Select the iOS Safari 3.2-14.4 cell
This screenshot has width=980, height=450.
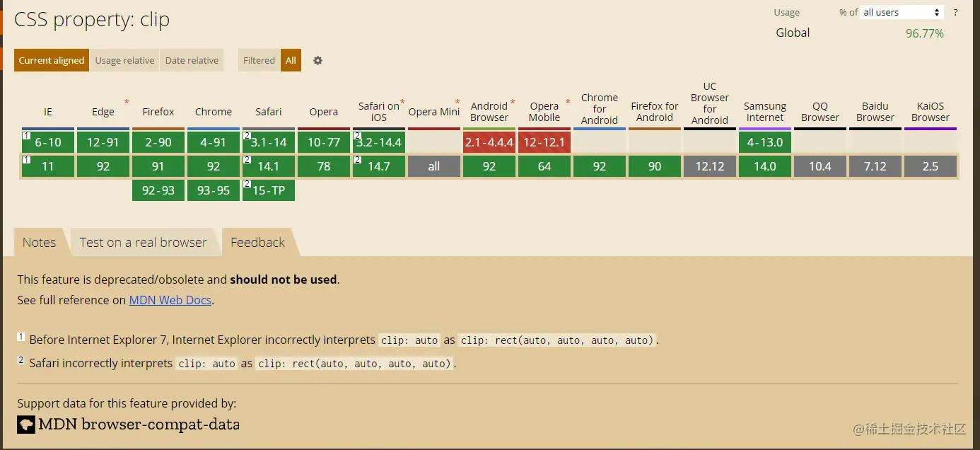click(x=379, y=142)
